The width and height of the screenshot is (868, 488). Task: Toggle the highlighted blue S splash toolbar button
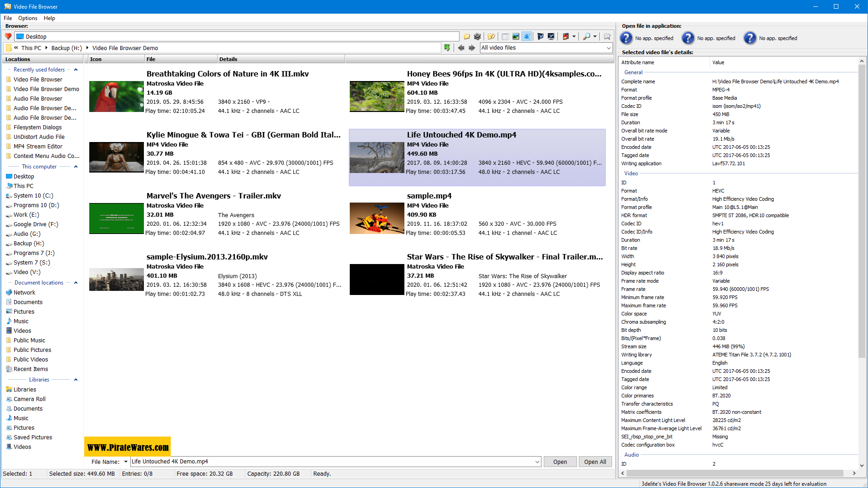(x=527, y=36)
